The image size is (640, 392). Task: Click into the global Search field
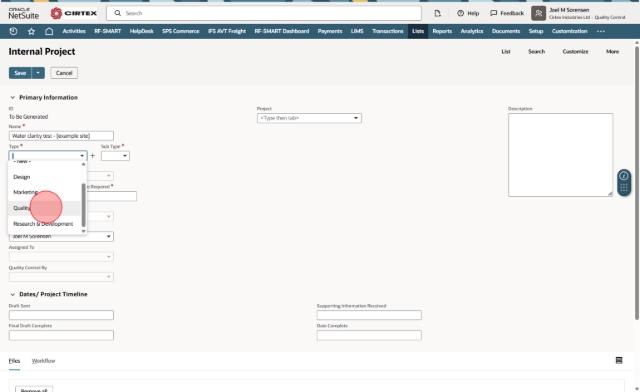point(264,13)
